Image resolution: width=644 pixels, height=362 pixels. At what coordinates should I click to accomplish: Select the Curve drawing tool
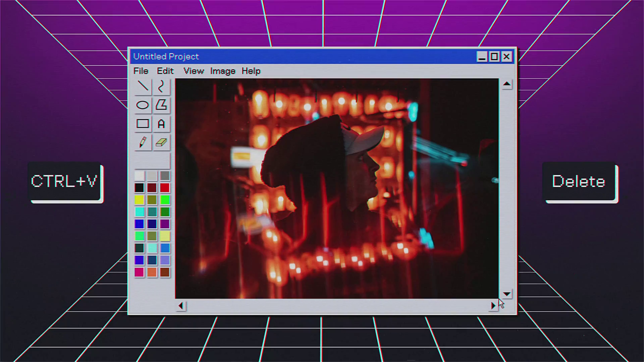[x=161, y=86]
